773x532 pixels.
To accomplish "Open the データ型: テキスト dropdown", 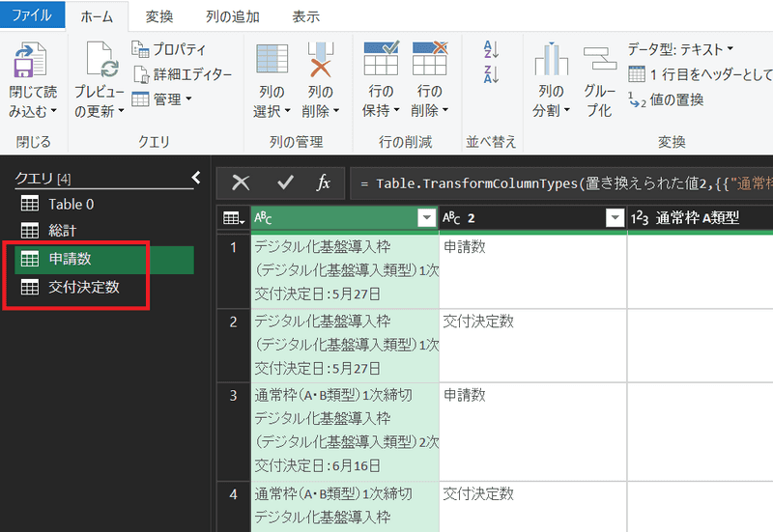I will click(x=680, y=48).
